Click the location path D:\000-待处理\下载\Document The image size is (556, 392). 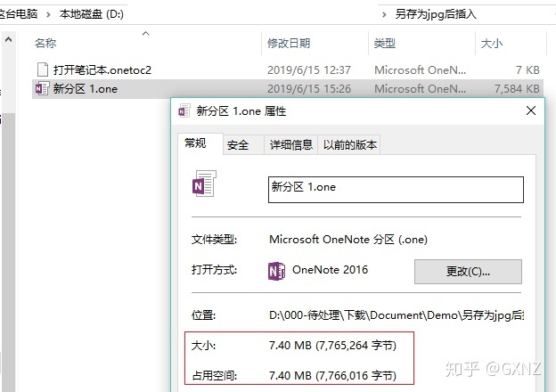[x=397, y=314]
